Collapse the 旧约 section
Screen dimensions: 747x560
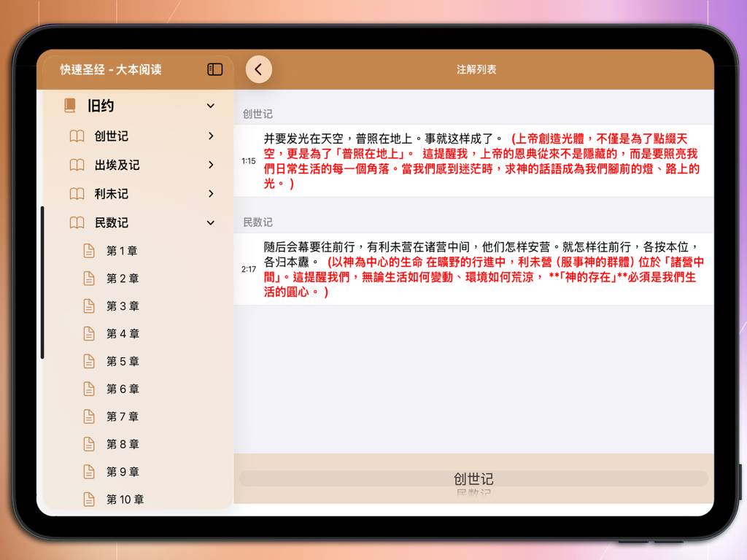click(x=211, y=106)
